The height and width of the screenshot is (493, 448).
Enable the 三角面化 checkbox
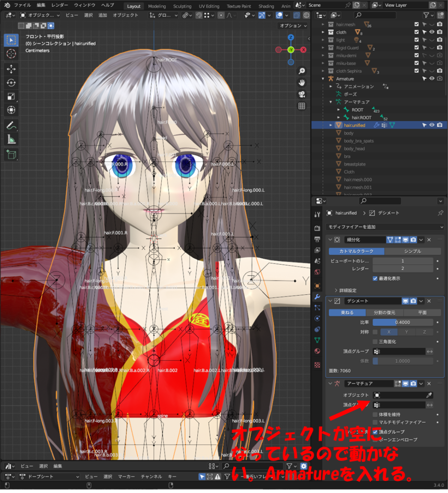point(375,341)
